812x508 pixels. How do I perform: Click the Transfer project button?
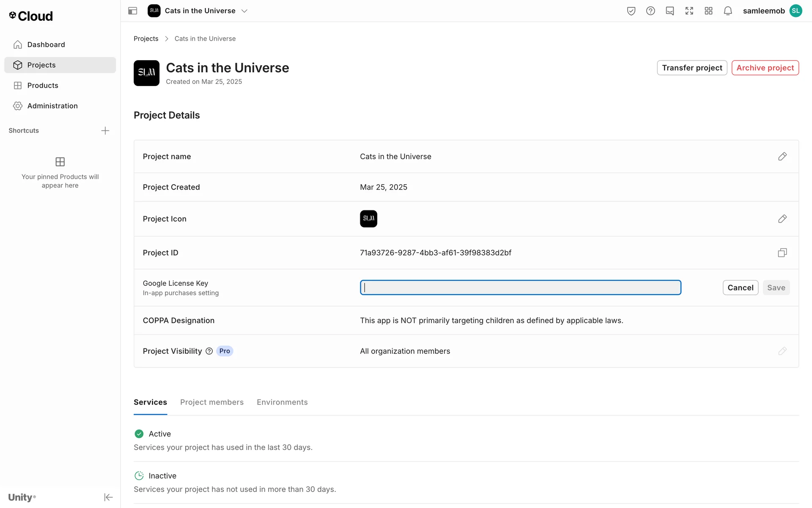click(691, 68)
